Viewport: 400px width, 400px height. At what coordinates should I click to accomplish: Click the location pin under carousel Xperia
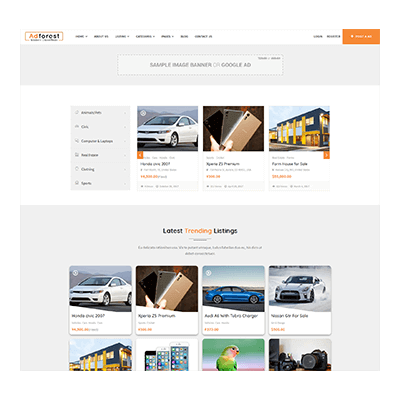pyautogui.click(x=207, y=170)
